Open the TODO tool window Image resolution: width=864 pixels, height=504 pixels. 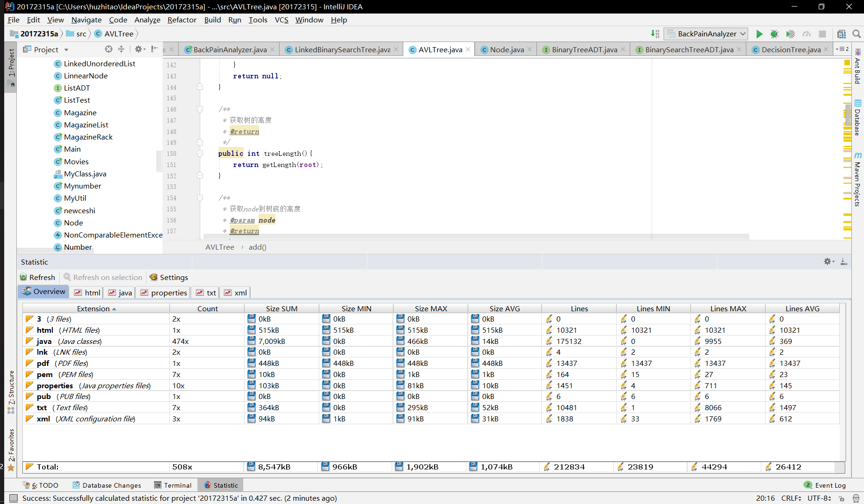[x=41, y=485]
